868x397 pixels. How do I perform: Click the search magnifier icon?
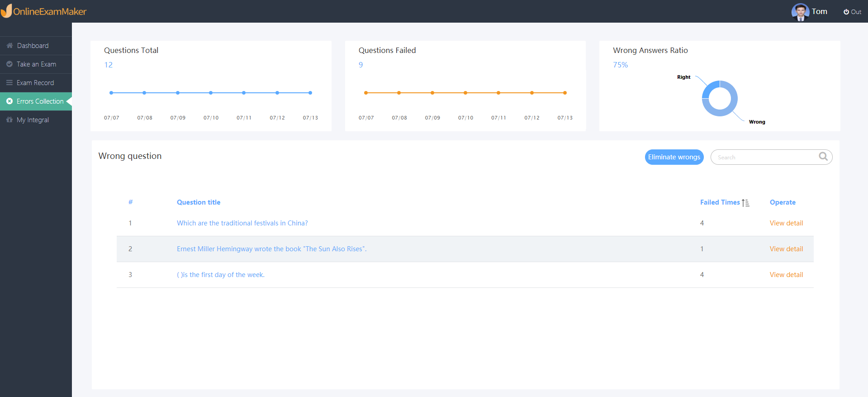click(x=823, y=157)
